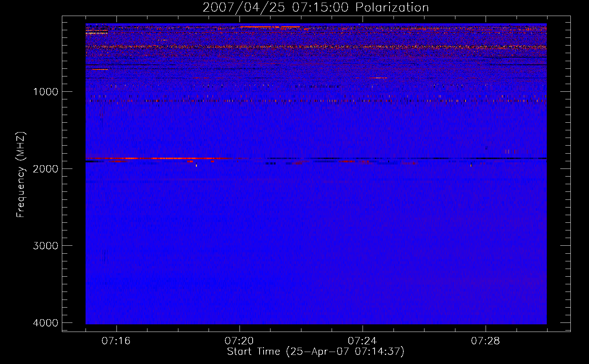Select the 'Start Time (25-Apr-07 07:14:37)' label
Image resolution: width=589 pixels, height=364 pixels.
point(316,352)
